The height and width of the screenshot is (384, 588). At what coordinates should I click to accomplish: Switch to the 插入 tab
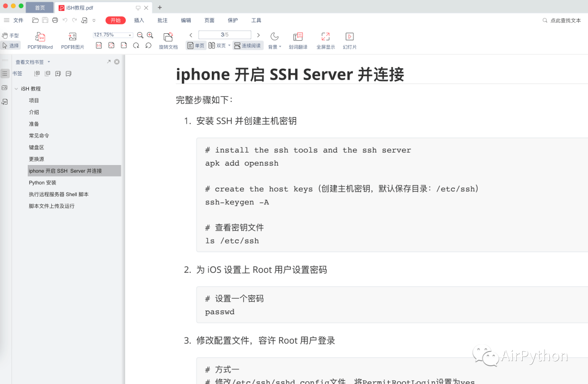point(139,20)
